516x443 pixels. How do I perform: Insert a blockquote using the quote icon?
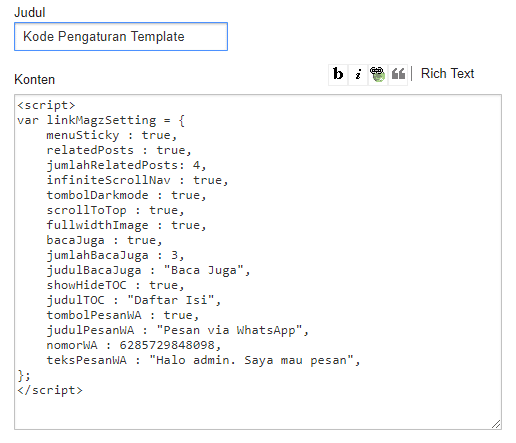[398, 74]
